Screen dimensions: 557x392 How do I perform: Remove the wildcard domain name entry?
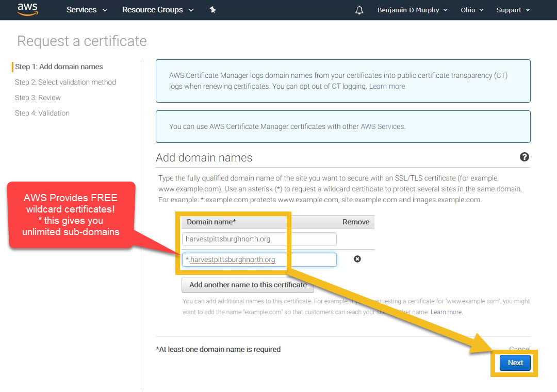pyautogui.click(x=357, y=259)
